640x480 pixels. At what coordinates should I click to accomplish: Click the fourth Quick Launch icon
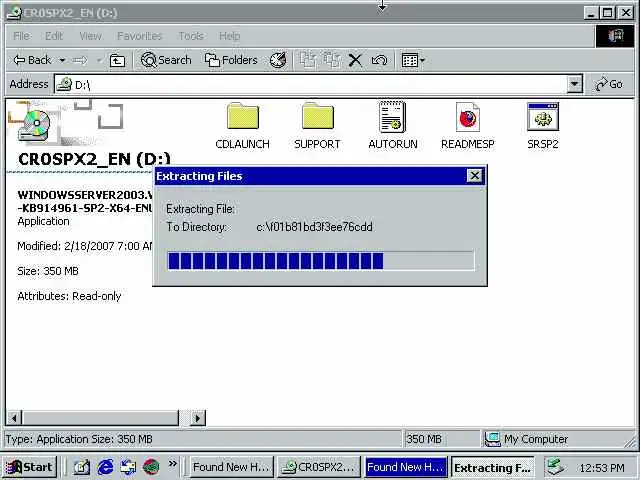point(151,467)
